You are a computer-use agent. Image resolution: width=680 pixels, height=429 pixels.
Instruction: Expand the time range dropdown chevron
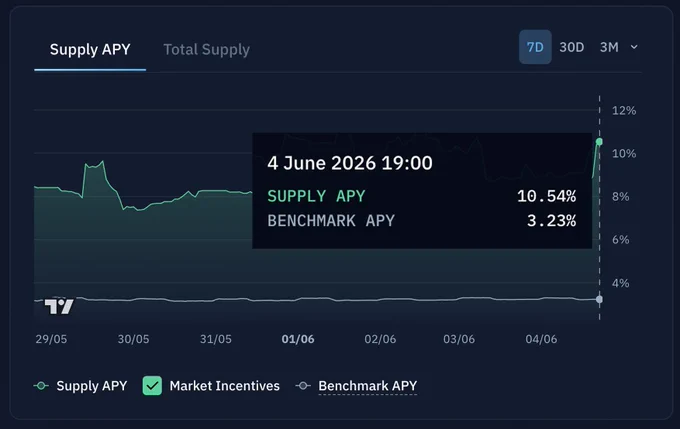[634, 47]
